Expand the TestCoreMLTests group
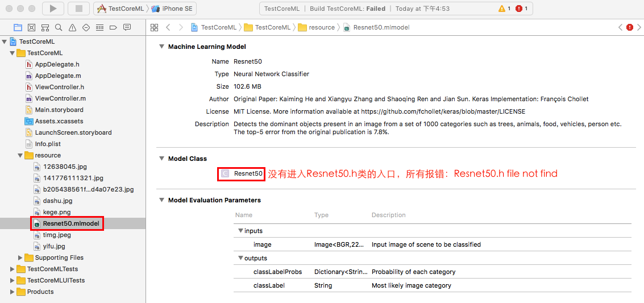 [12, 269]
